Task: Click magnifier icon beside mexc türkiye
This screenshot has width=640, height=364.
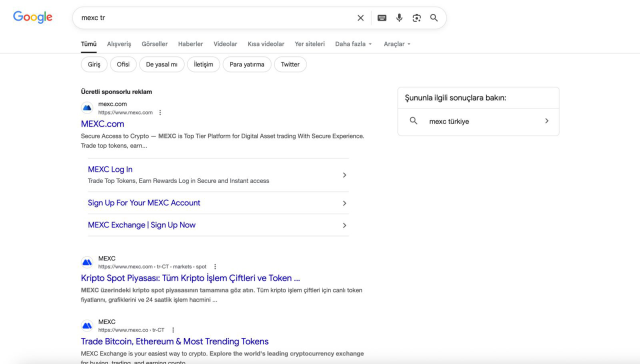Action: pos(413,121)
